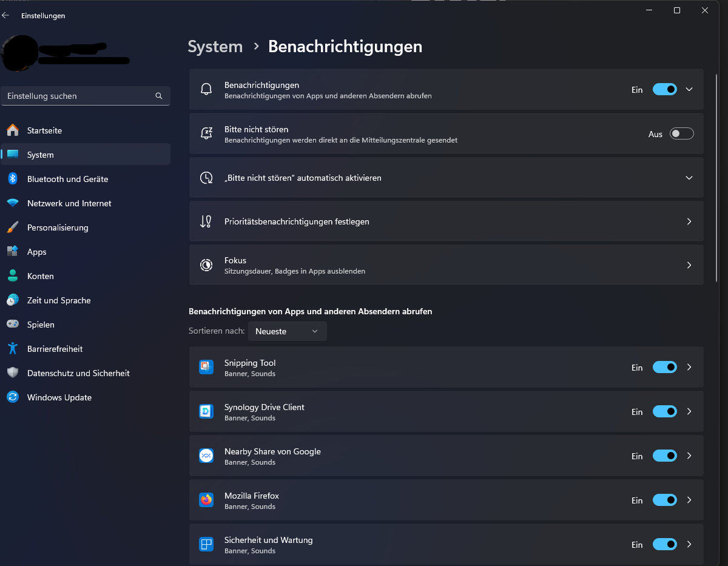Expand the Benachrichtigungen options chevron
Viewport: 728px width, 566px height.
pos(689,89)
